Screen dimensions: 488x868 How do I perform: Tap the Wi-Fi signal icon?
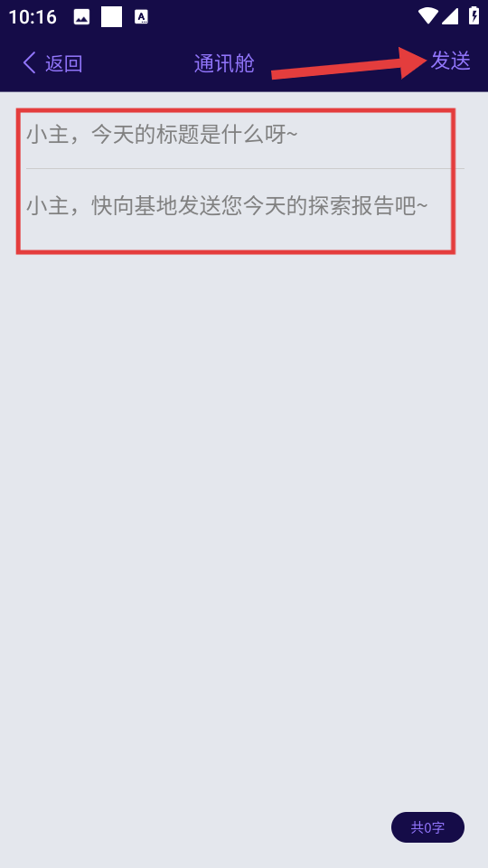coord(427,16)
